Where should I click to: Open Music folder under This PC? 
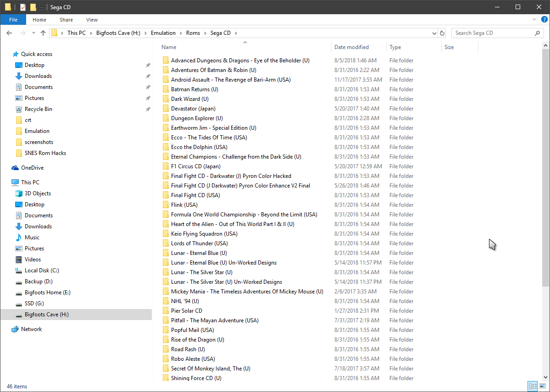click(x=32, y=238)
